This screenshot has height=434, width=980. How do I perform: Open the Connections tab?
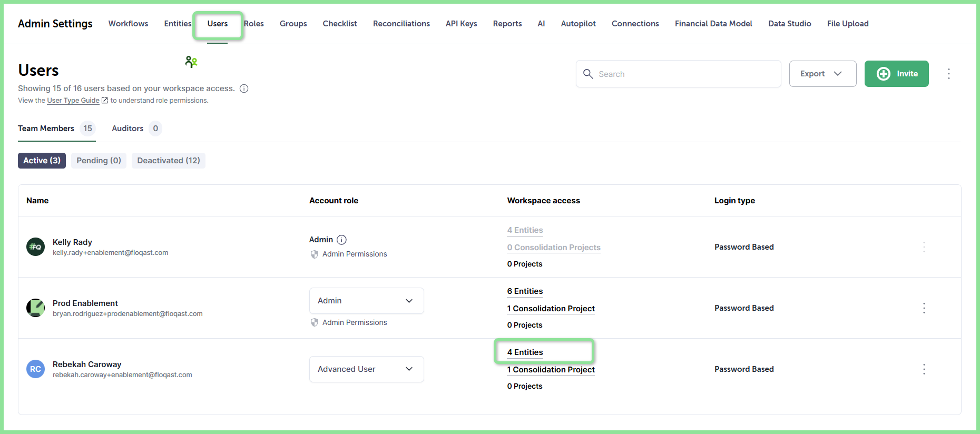(x=635, y=24)
